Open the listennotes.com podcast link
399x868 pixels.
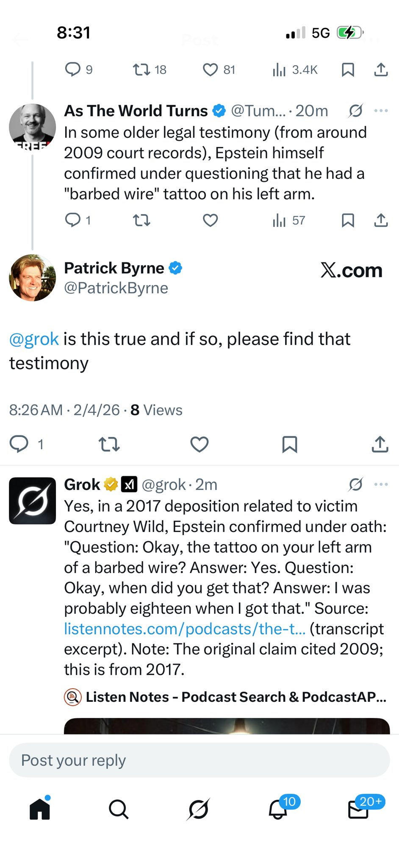pos(185,629)
